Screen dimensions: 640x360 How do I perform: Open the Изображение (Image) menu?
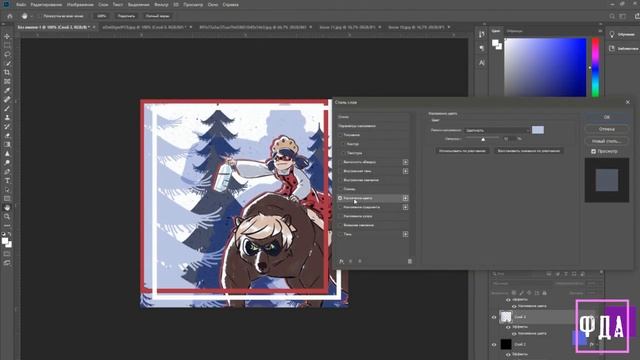(x=80, y=5)
